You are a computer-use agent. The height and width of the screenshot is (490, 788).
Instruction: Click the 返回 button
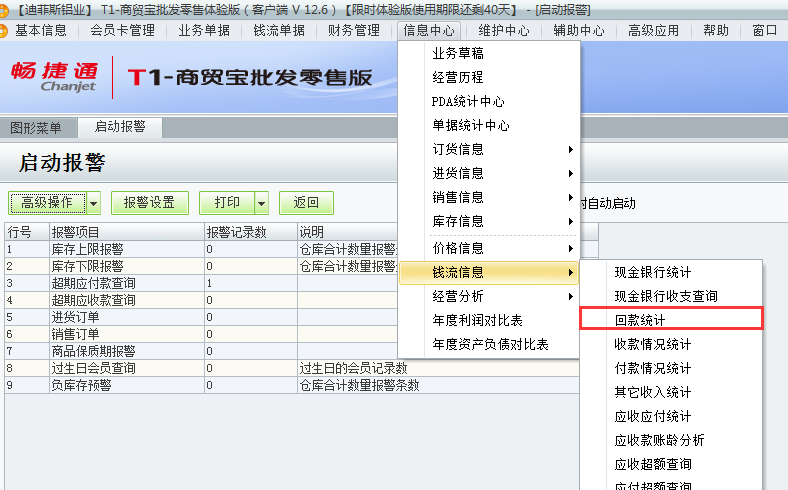click(306, 203)
